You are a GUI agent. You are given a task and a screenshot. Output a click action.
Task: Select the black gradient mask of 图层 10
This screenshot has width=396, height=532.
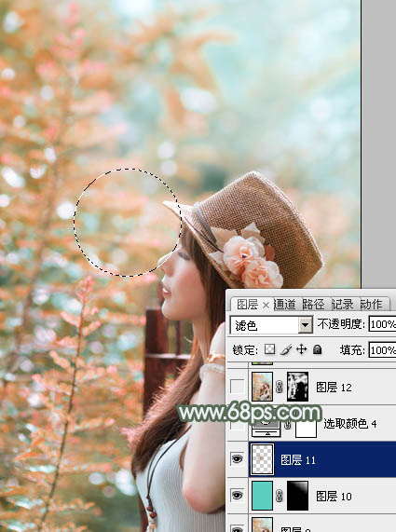[x=297, y=496]
